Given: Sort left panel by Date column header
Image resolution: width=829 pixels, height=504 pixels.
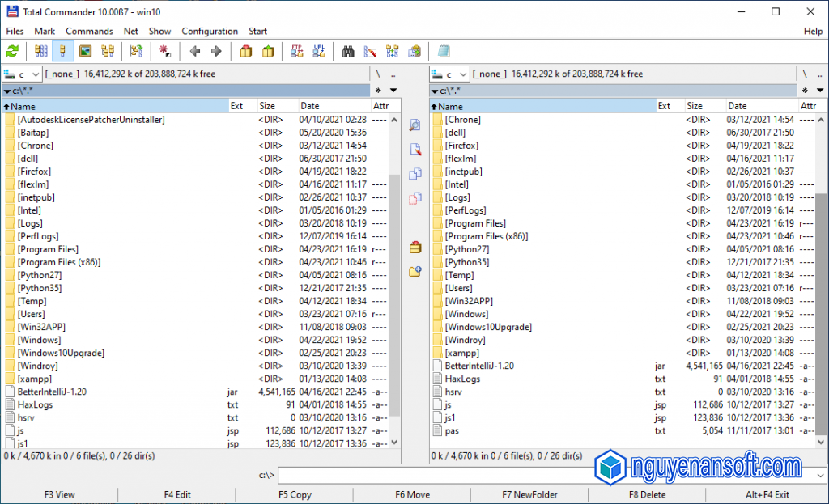Looking at the screenshot, I should click(x=334, y=106).
